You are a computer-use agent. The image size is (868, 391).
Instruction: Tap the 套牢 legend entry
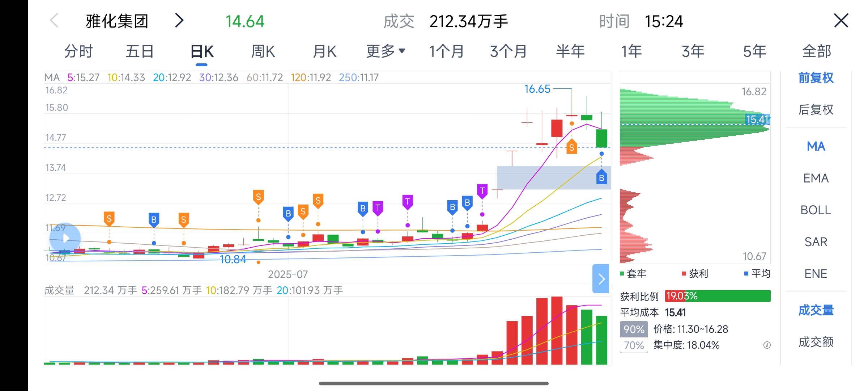[x=633, y=273]
